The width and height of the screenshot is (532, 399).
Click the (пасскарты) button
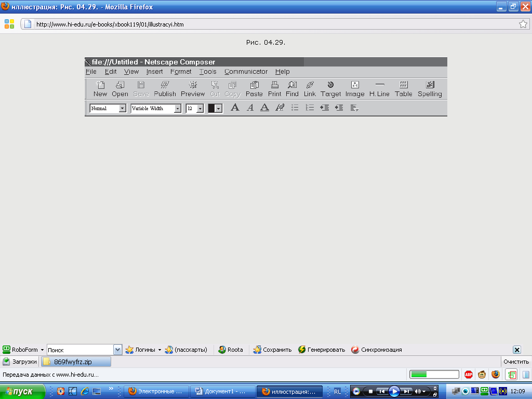[x=186, y=350]
